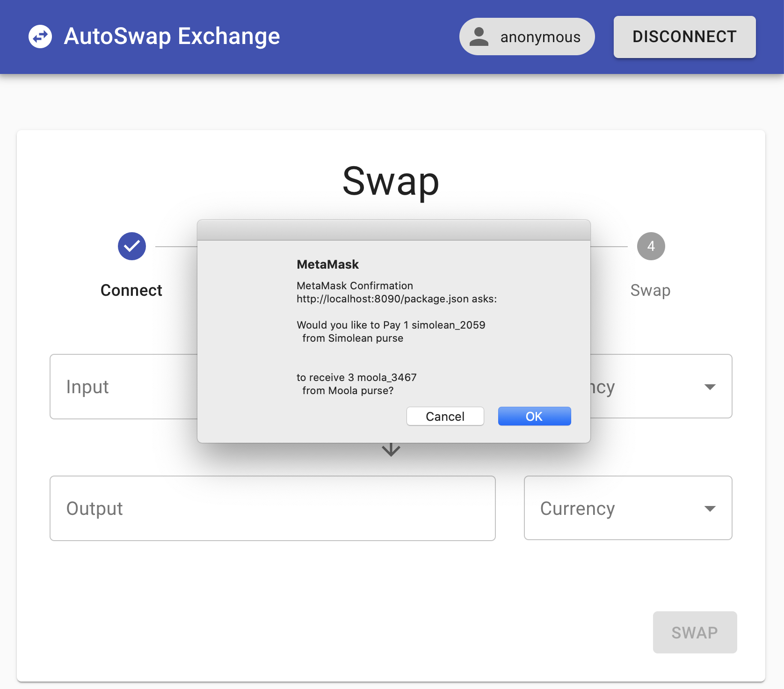Viewport: 784px width, 689px height.
Task: Click the 'to receive 3 moola_3467' text
Action: 356,377
